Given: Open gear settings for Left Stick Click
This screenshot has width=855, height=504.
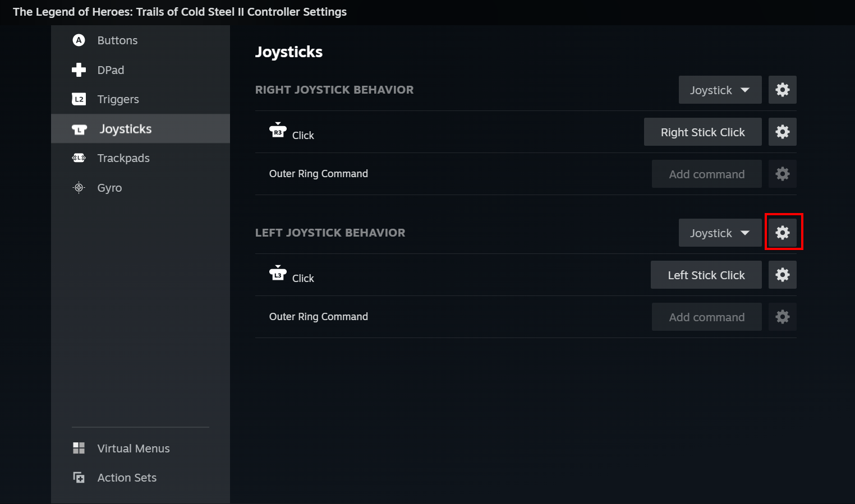Looking at the screenshot, I should tap(782, 275).
